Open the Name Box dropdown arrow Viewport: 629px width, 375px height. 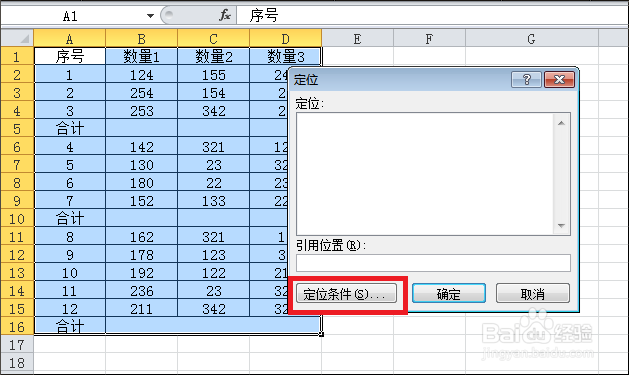pos(150,16)
